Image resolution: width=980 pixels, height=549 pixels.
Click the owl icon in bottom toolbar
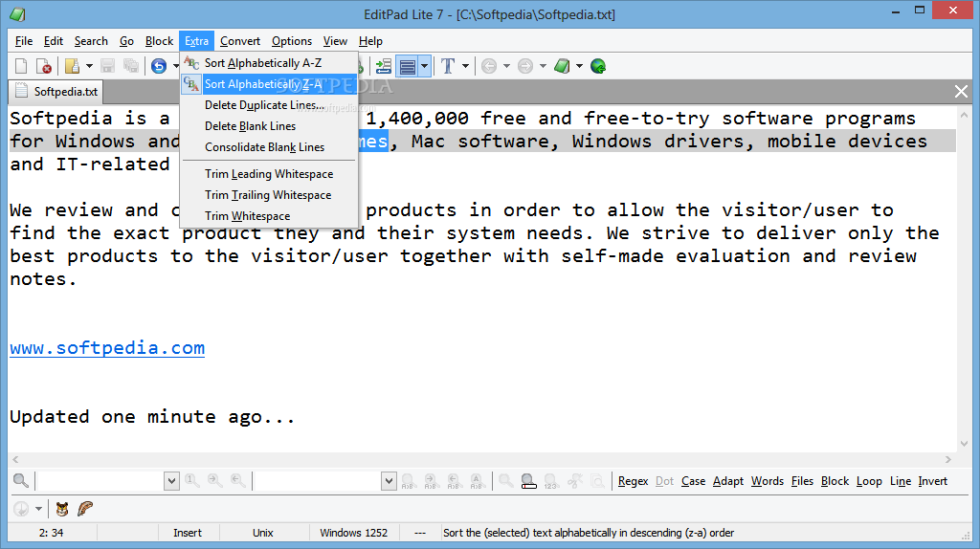point(62,509)
